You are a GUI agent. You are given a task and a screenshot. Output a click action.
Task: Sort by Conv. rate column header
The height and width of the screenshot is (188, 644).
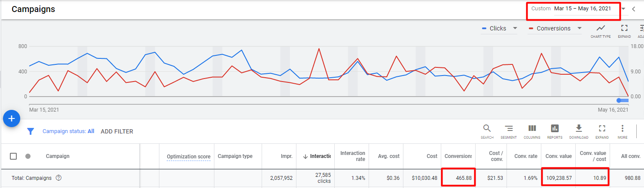pyautogui.click(x=526, y=156)
